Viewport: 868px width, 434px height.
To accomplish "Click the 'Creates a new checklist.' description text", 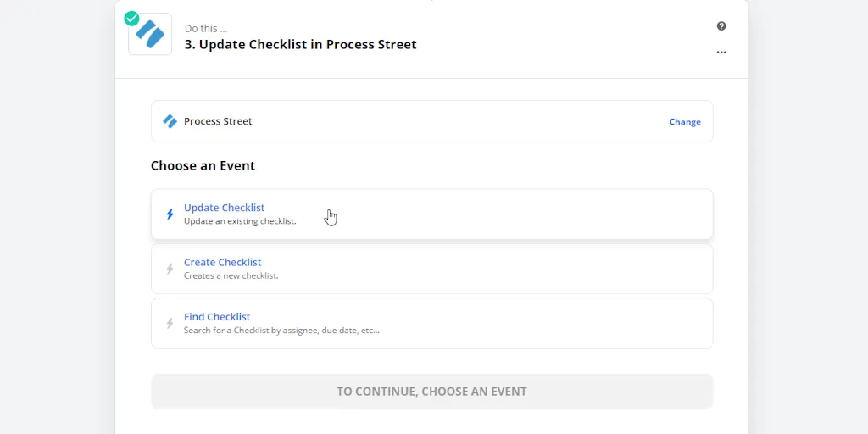I will tap(231, 275).
